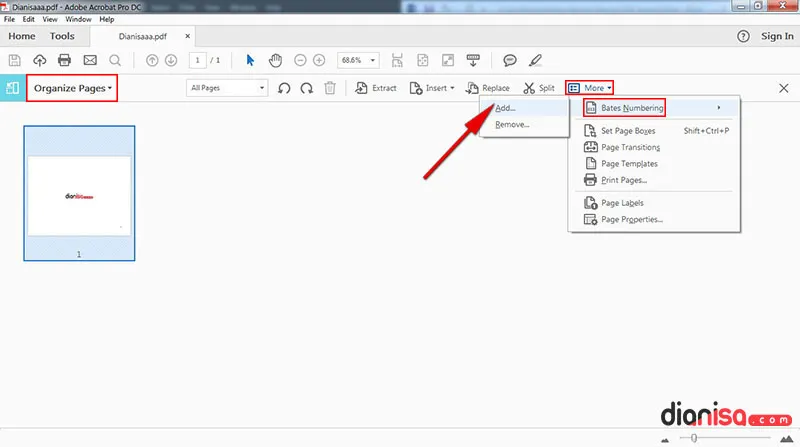Open the Organize Pages dropdown
The height and width of the screenshot is (447, 800).
point(72,88)
